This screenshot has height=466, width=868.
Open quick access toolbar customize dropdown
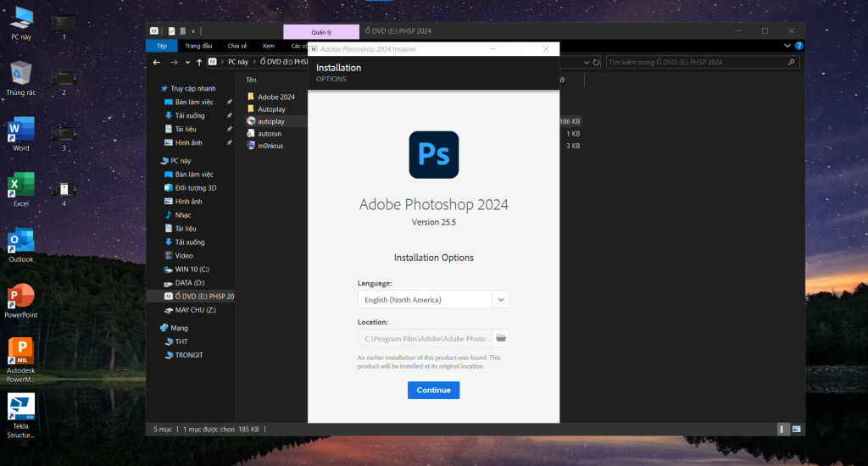tap(193, 31)
